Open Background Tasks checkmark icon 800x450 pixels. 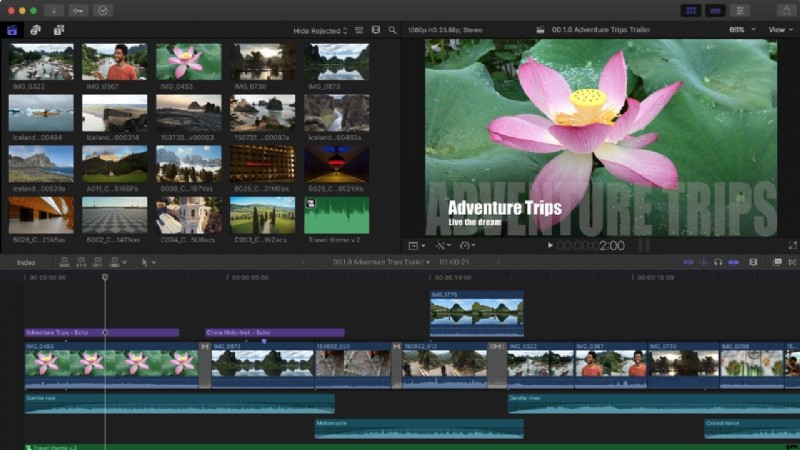pyautogui.click(x=104, y=10)
